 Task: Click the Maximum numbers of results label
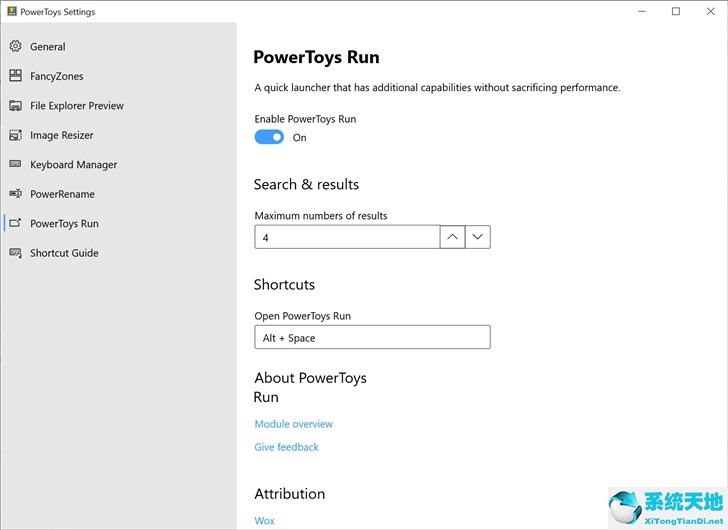click(321, 216)
